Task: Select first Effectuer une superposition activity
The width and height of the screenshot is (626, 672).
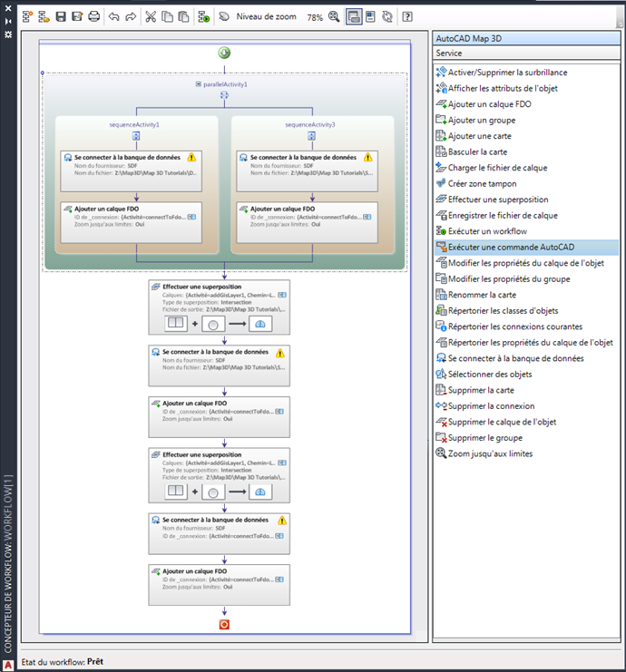Action: (x=220, y=307)
